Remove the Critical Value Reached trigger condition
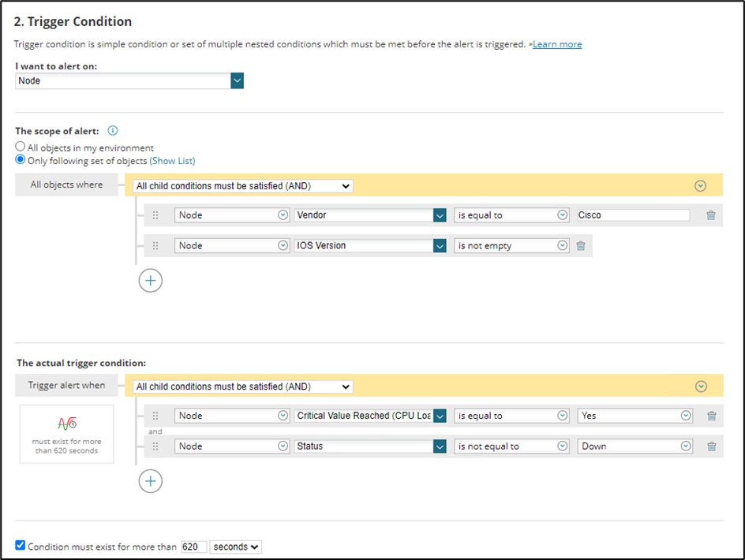This screenshot has width=745, height=560. point(711,416)
